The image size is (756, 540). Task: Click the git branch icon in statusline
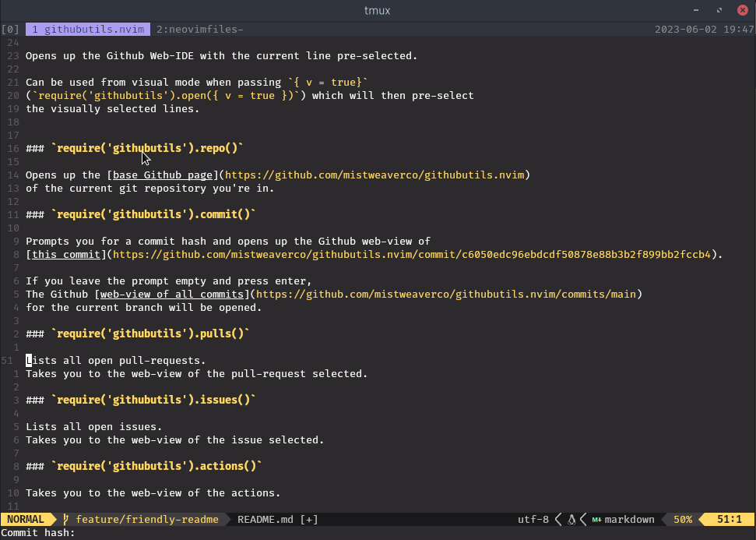click(65, 519)
